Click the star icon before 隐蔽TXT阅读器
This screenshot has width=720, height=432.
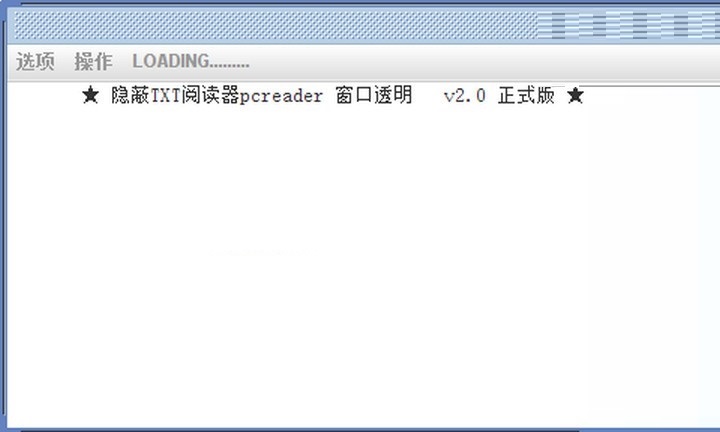pyautogui.click(x=90, y=95)
